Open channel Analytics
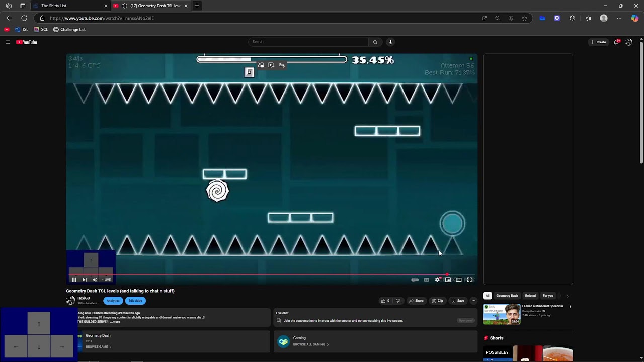This screenshot has width=644, height=362. [x=113, y=301]
